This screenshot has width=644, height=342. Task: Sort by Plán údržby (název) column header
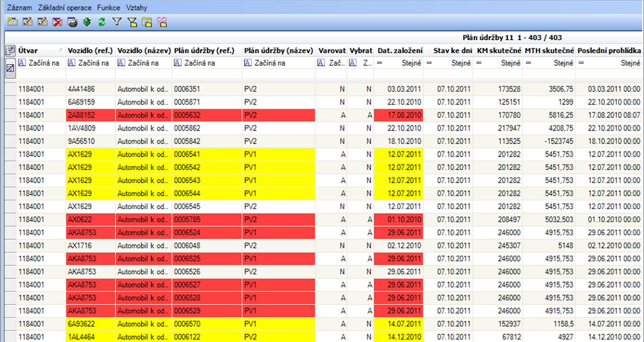pyautogui.click(x=279, y=50)
